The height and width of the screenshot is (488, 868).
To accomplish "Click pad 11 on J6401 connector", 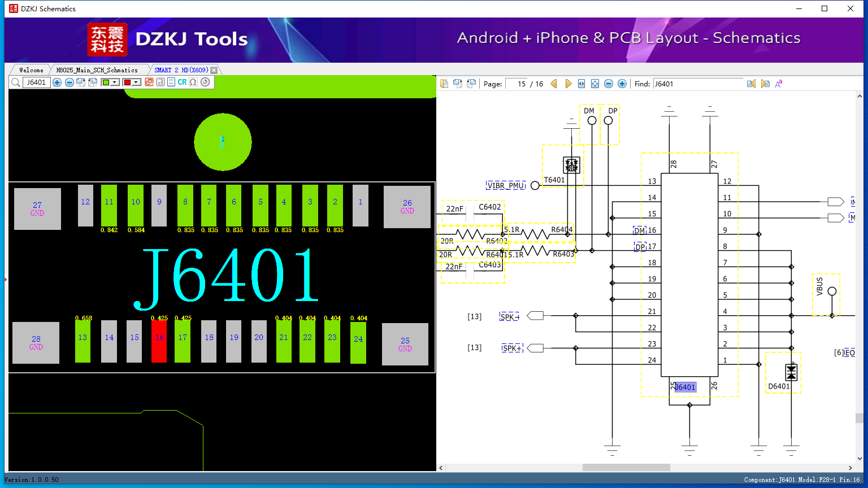I will coord(109,206).
